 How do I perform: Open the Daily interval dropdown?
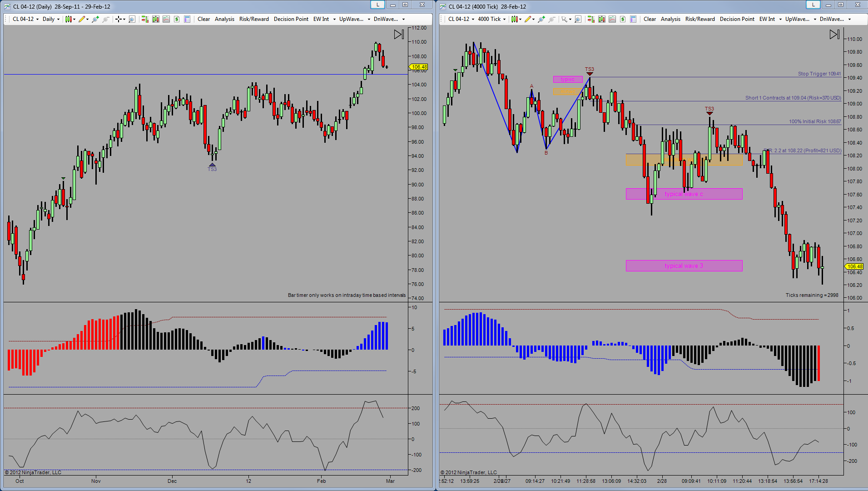tap(51, 19)
